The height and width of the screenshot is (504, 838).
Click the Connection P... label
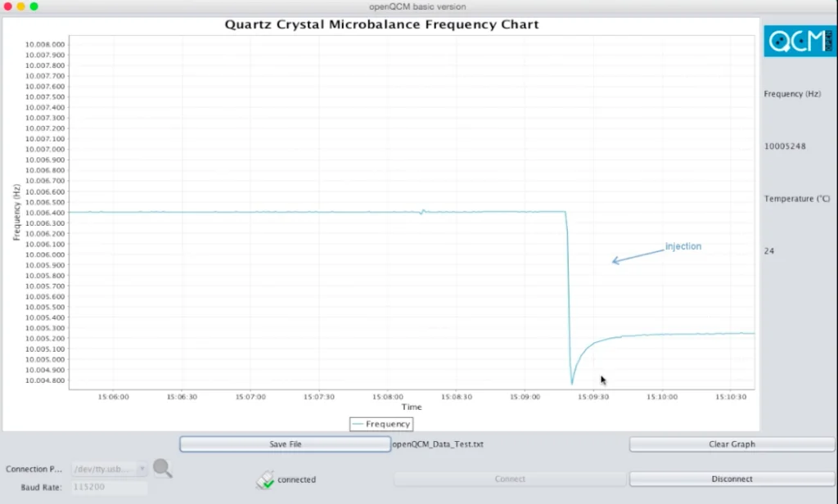[x=34, y=469]
